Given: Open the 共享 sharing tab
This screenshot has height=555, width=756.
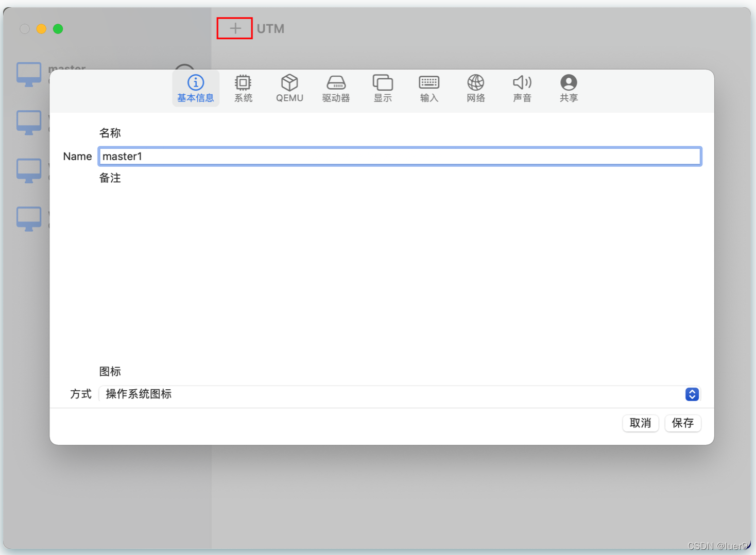Looking at the screenshot, I should 569,89.
